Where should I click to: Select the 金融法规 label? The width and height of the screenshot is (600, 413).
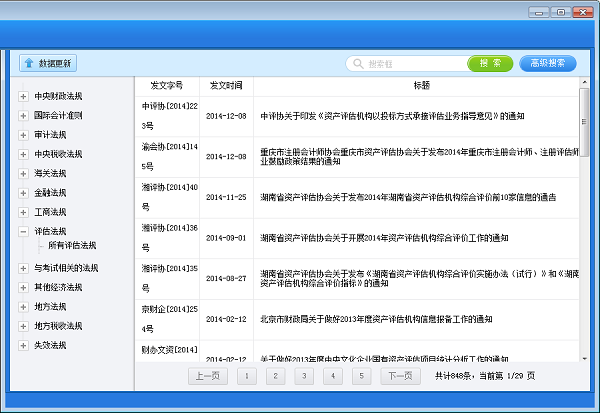[50, 193]
